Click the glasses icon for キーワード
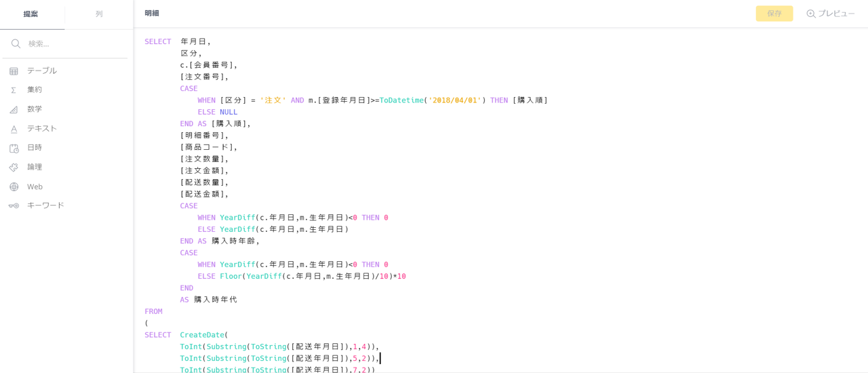868x373 pixels. click(14, 205)
